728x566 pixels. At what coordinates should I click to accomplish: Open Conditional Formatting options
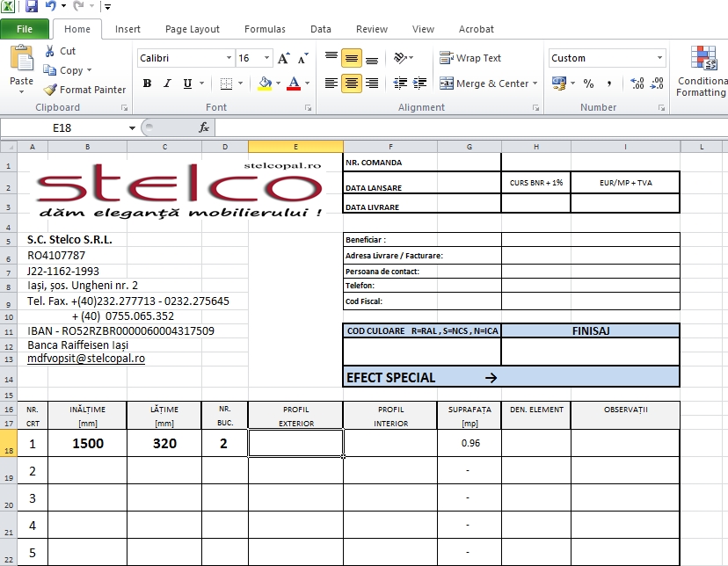point(702,71)
